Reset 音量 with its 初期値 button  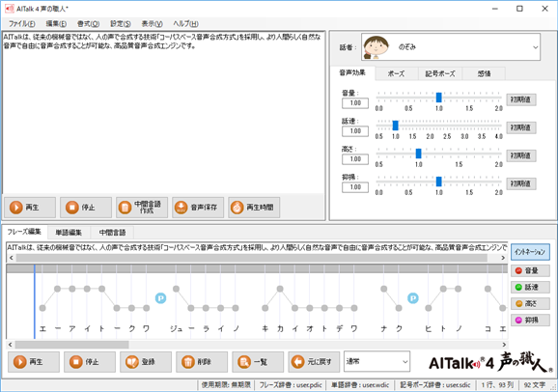click(521, 99)
